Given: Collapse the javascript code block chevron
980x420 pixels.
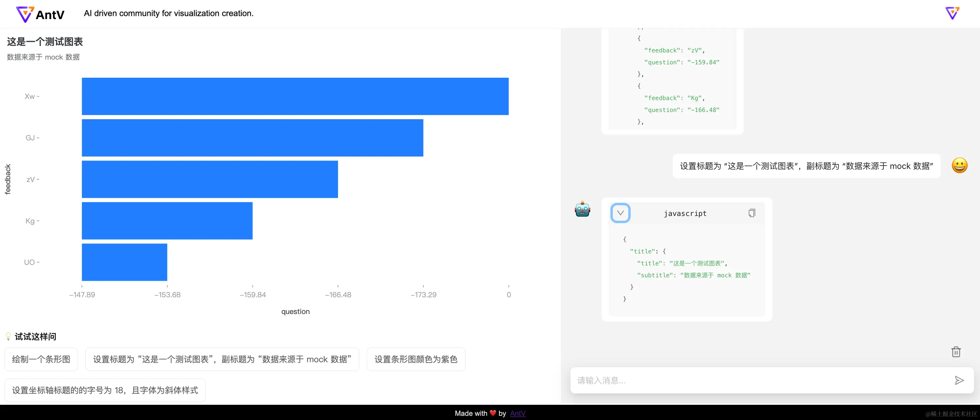Looking at the screenshot, I should 620,213.
